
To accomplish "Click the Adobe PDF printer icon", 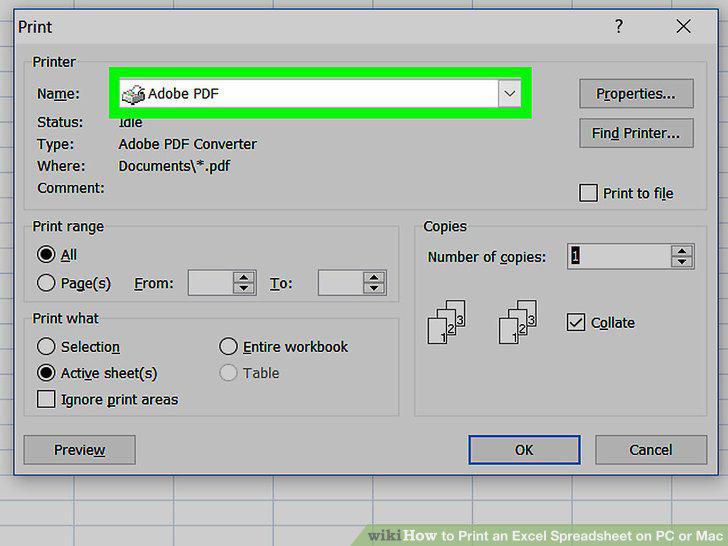I will 133,94.
